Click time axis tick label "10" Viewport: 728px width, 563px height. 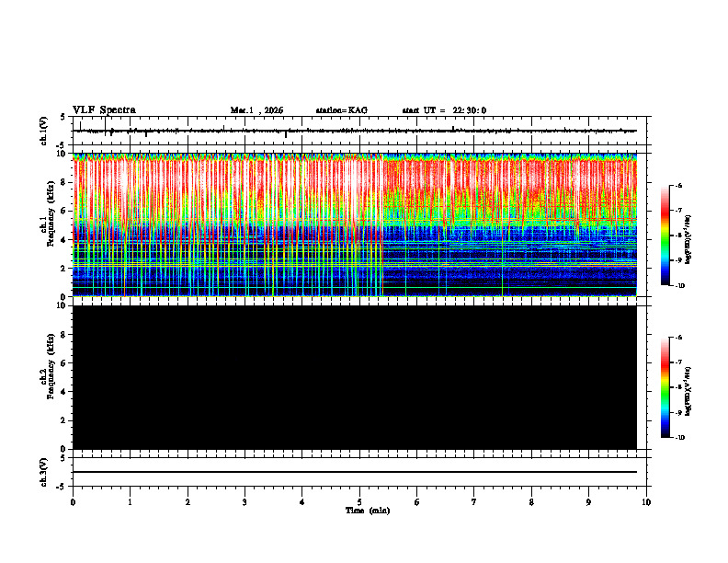coord(646,502)
